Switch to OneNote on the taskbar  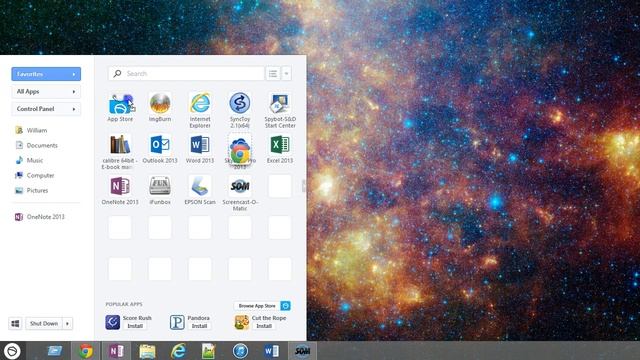click(117, 351)
